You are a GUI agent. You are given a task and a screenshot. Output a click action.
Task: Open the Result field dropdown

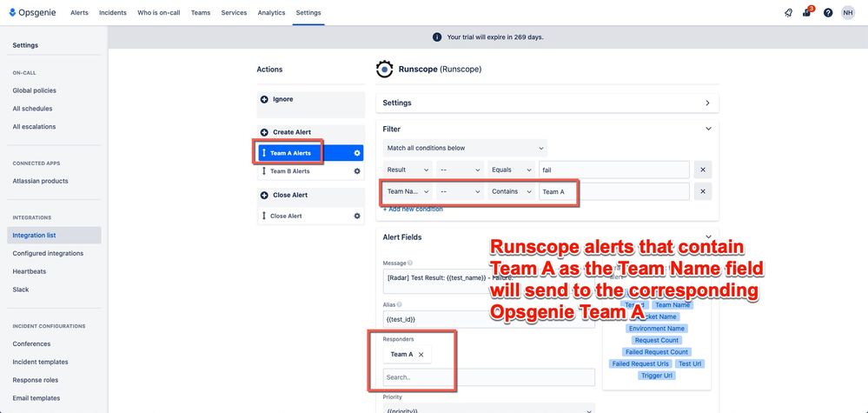pos(407,170)
